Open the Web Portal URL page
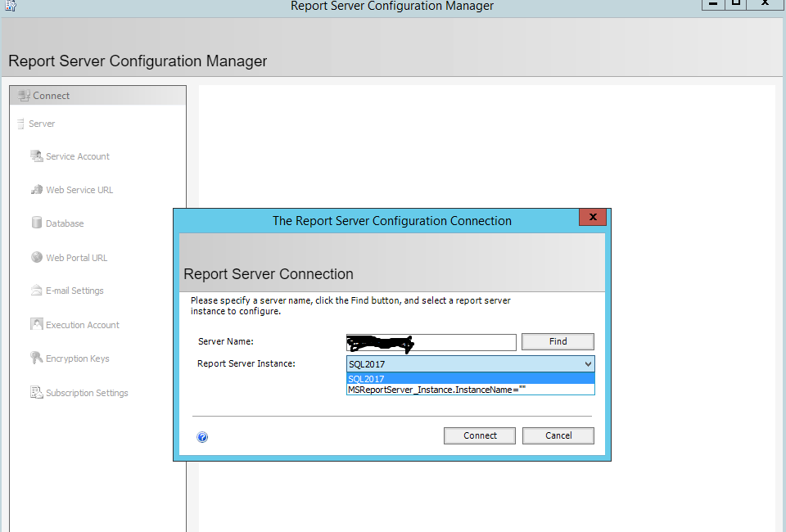This screenshot has width=786, height=532. (77, 258)
